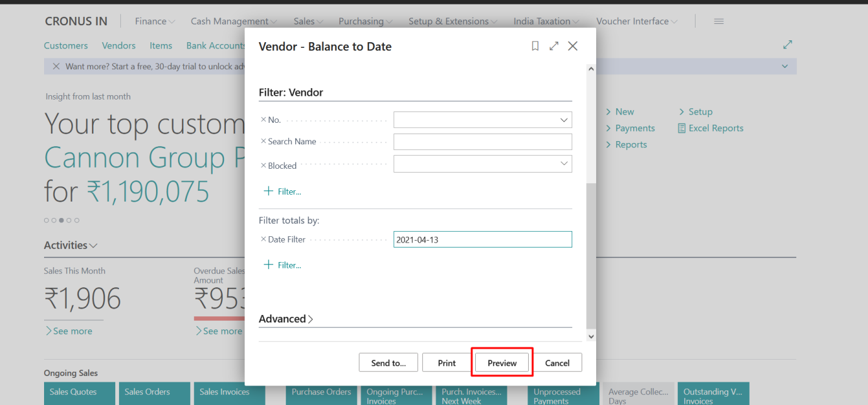Click See more under Sales This Month
Image resolution: width=868 pixels, height=405 pixels.
[68, 331]
